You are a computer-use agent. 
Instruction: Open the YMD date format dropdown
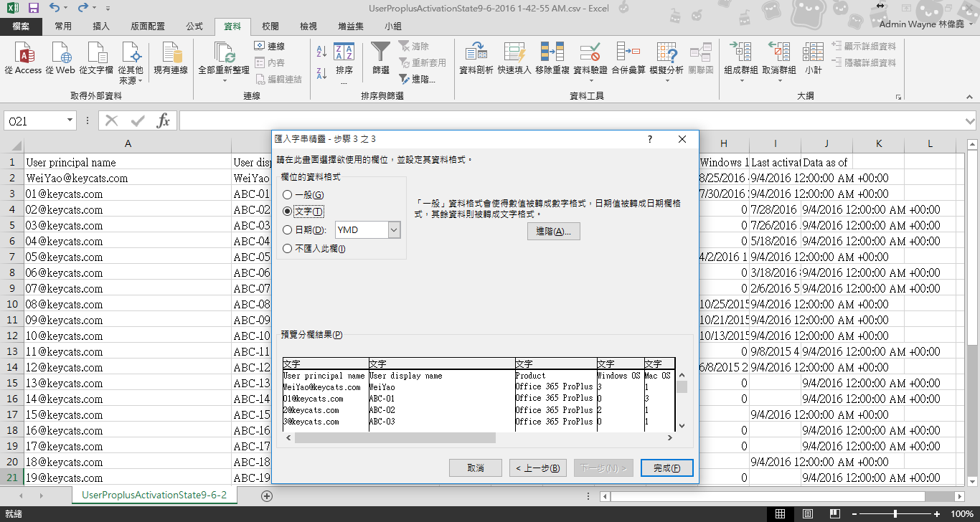click(393, 230)
